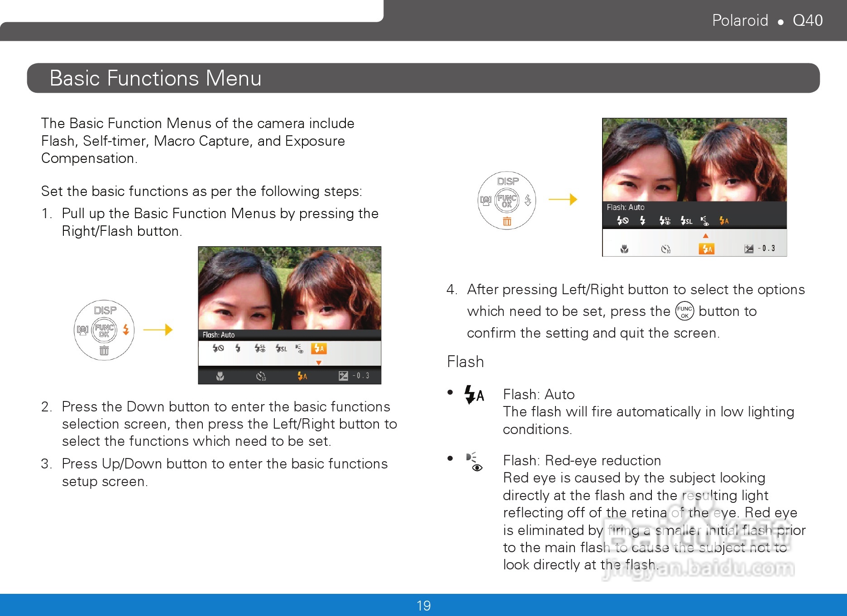Click 'Flash: Red-eye reduction' title text

coord(582,460)
